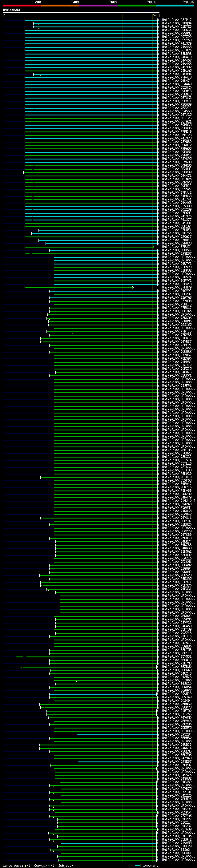Click hit label UniRef100_Q9SE87
This screenshot has width=197, height=868.
pyautogui.click(x=176, y=761)
